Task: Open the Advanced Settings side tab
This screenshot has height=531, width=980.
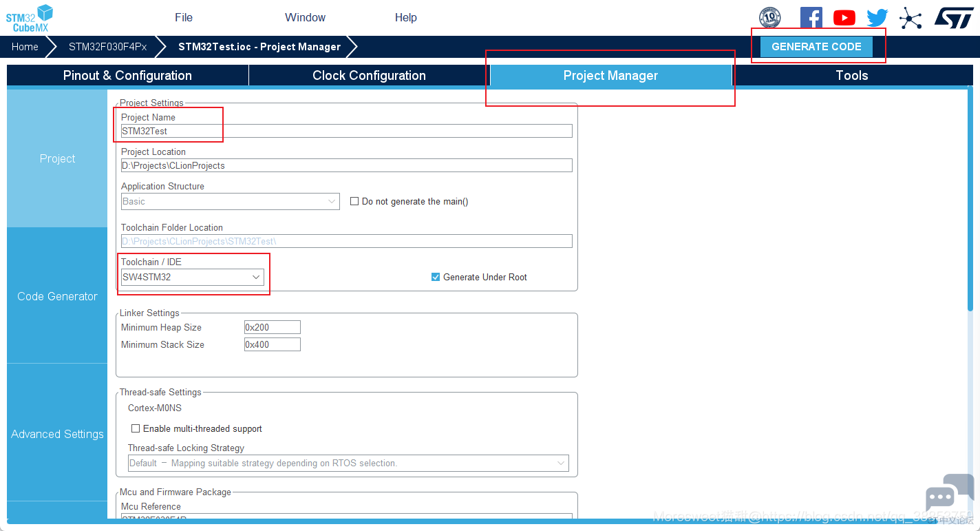Action: (x=57, y=434)
